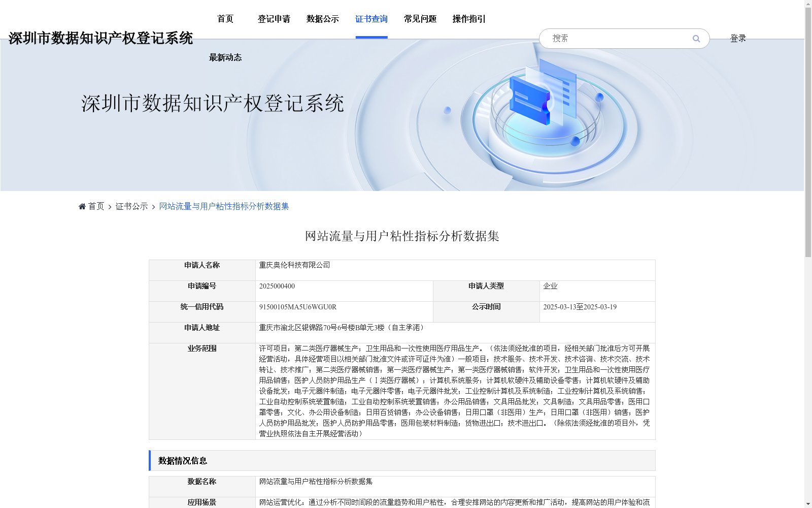
Task: Click the applicant type value 企业
Action: (x=550, y=286)
